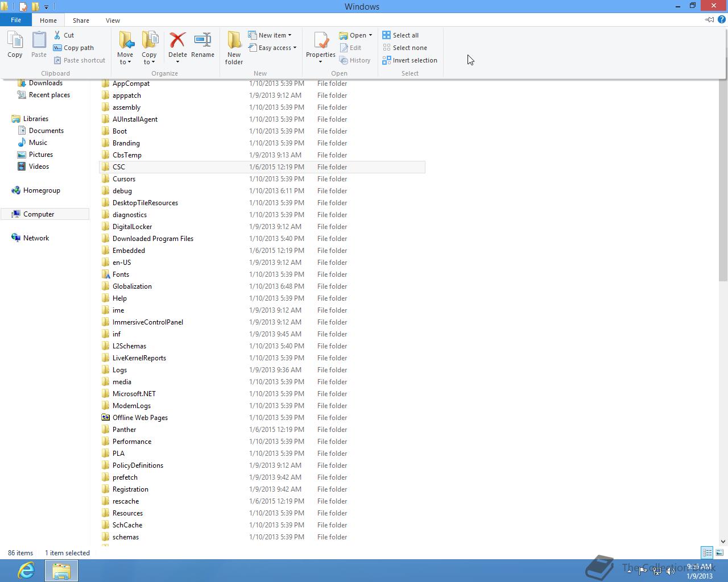Click Select all in ribbon
This screenshot has height=582, width=728.
[x=400, y=35]
